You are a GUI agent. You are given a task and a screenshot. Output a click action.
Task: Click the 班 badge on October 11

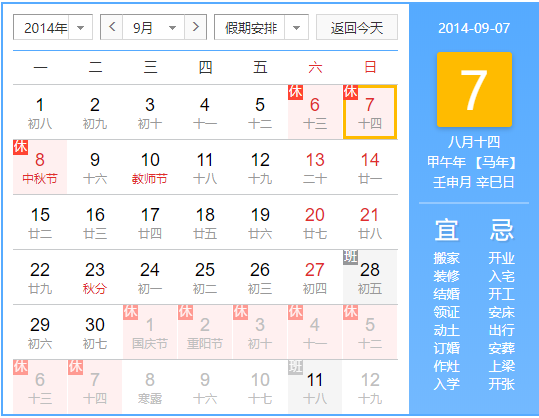point(295,367)
